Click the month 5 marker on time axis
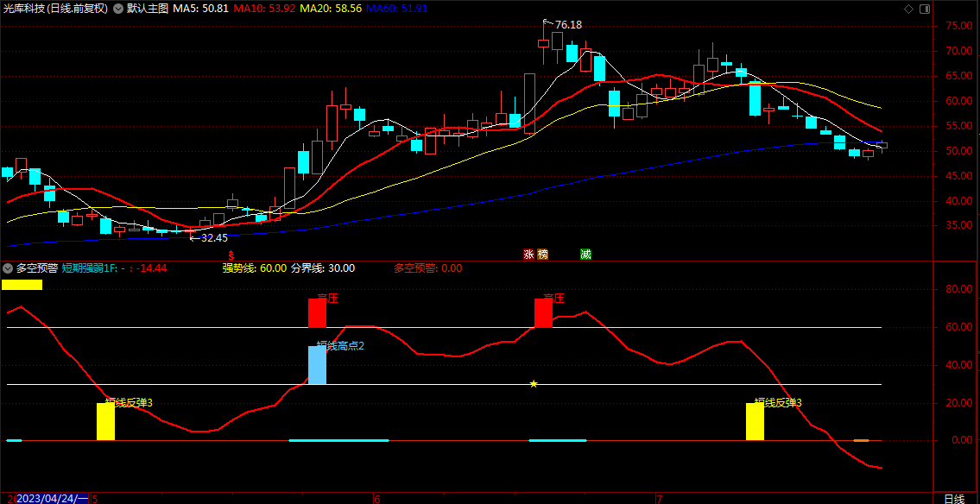The width and height of the screenshot is (980, 504). click(x=95, y=498)
